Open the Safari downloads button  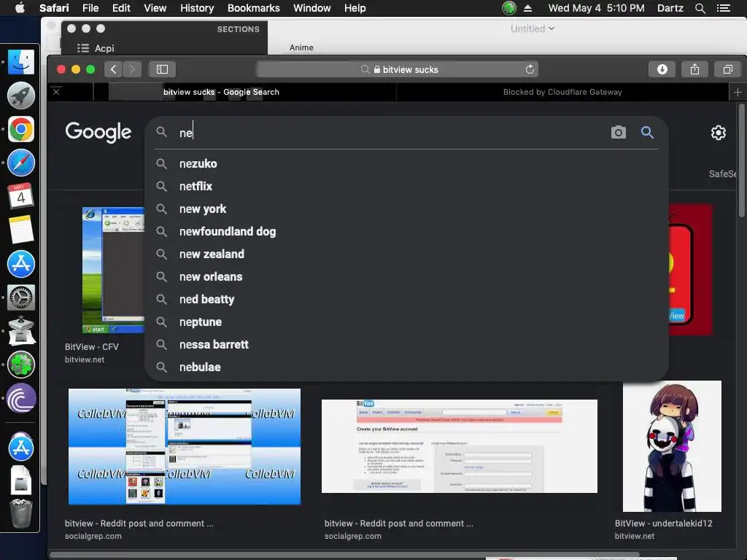point(662,69)
